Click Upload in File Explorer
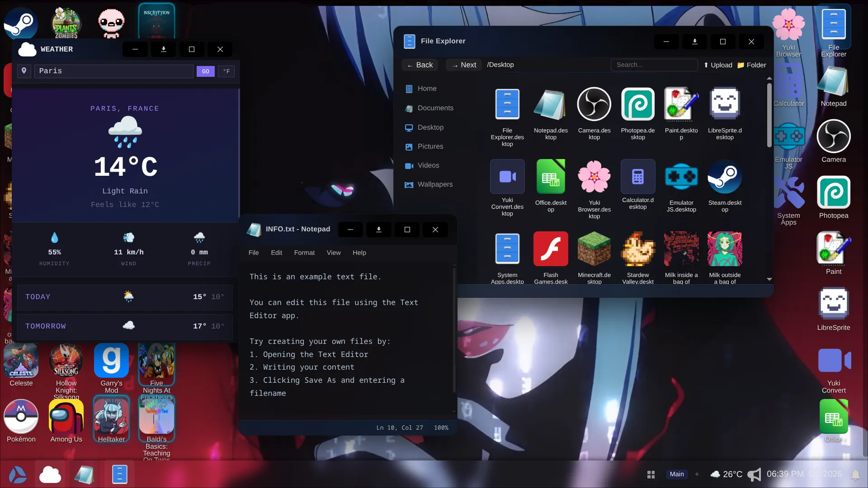Viewport: 868px width, 488px height. (x=718, y=65)
